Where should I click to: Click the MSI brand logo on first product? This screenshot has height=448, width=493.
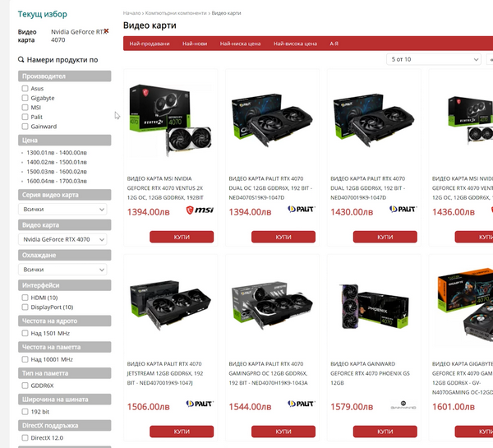pos(200,210)
